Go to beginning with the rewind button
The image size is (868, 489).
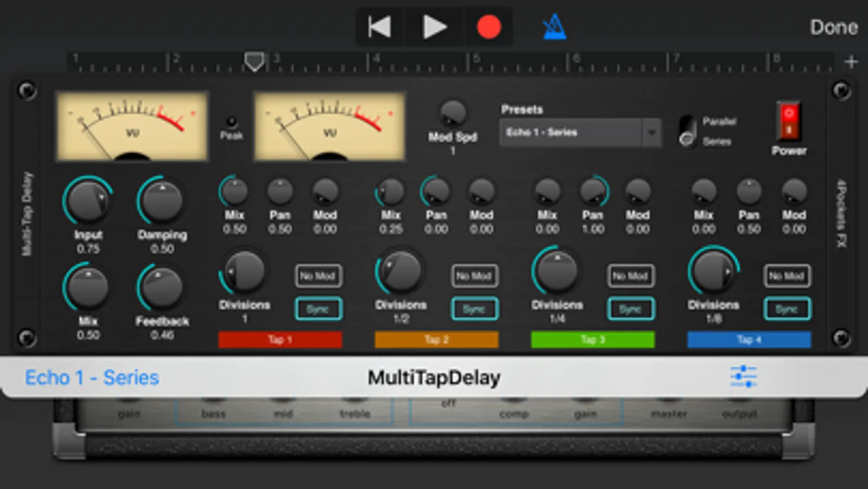click(x=379, y=27)
